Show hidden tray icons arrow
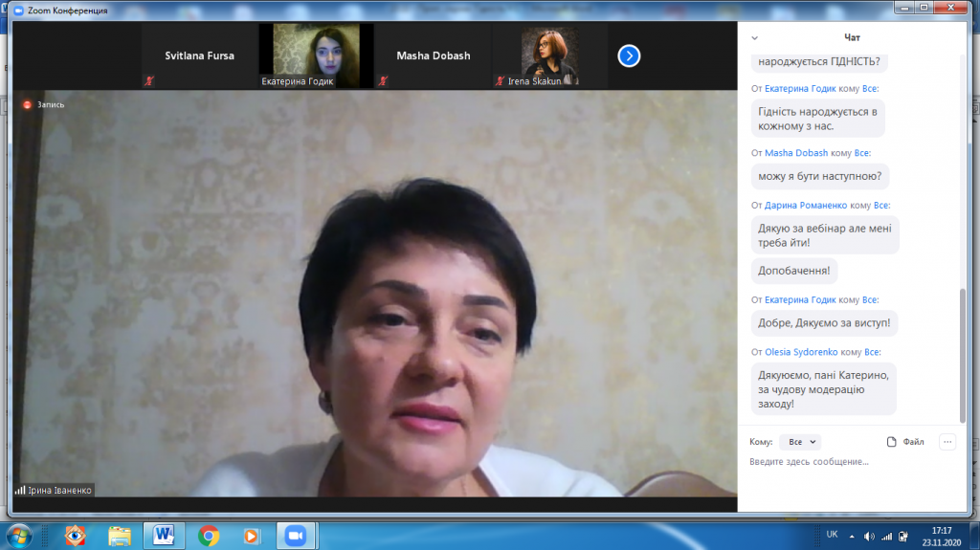Viewport: 980px width, 550px height. tap(852, 537)
